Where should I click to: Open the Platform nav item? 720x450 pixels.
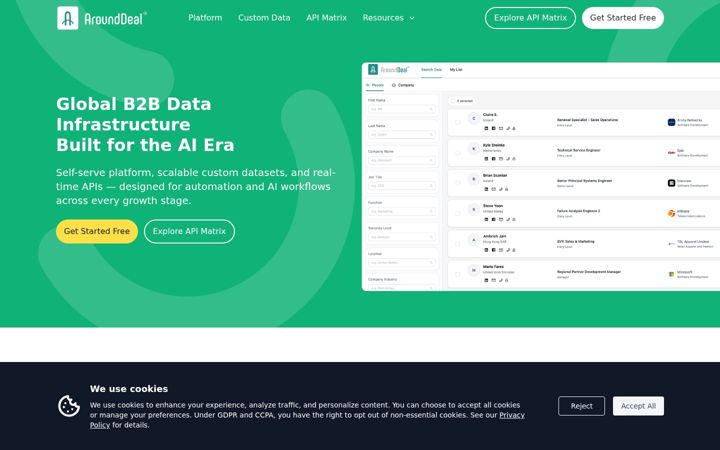tap(205, 18)
